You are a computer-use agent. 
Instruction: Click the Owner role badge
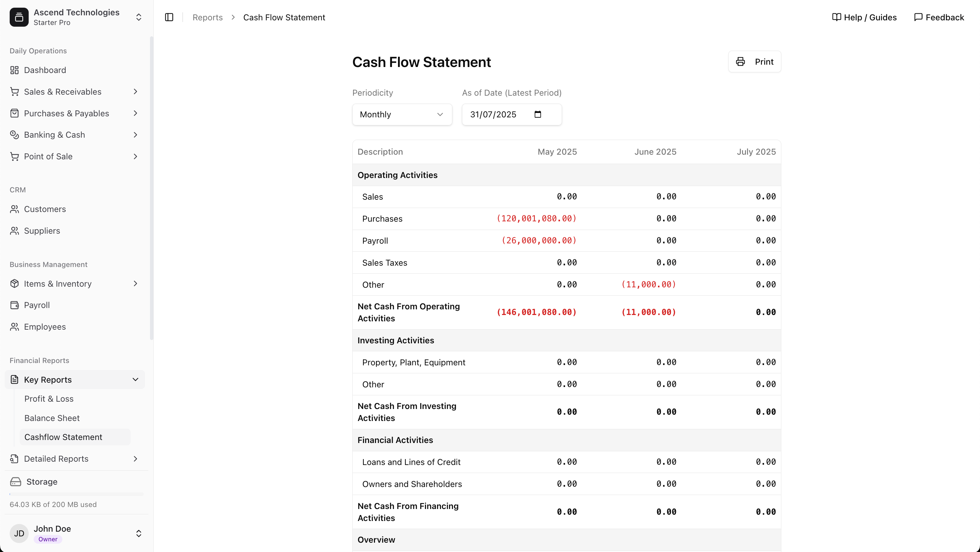[48, 539]
